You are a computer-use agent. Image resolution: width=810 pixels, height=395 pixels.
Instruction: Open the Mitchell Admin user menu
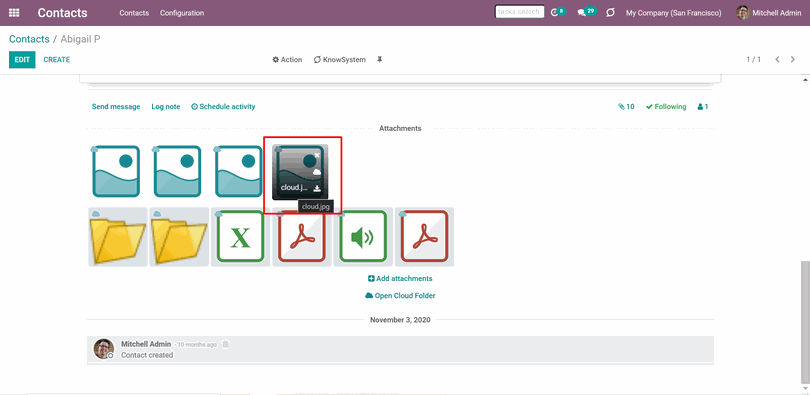(769, 13)
